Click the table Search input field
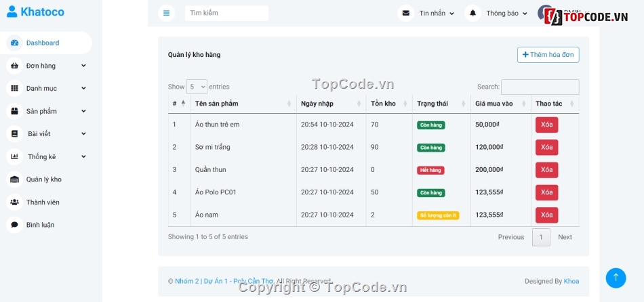The height and width of the screenshot is (302, 644). pos(540,87)
